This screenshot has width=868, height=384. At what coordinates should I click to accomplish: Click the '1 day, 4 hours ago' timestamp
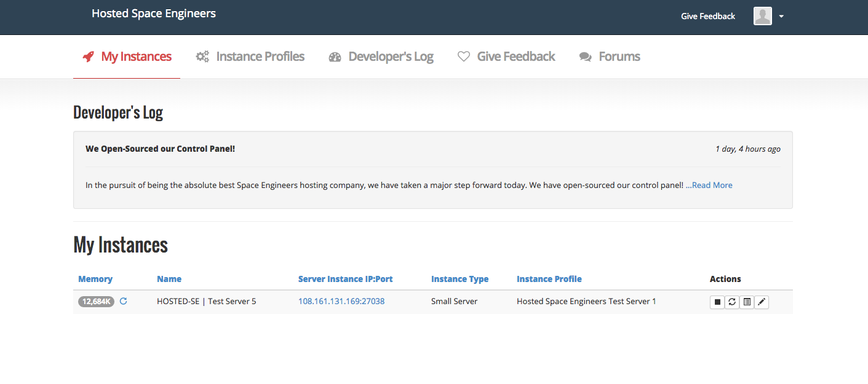(748, 149)
